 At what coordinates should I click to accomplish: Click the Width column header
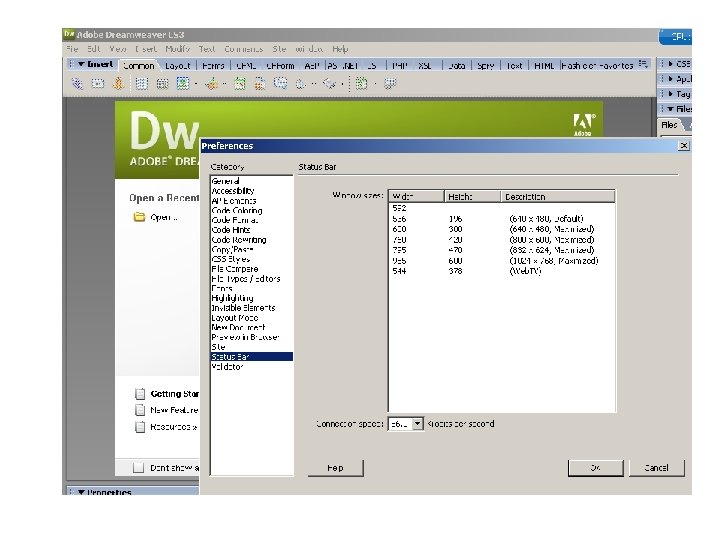(416, 197)
